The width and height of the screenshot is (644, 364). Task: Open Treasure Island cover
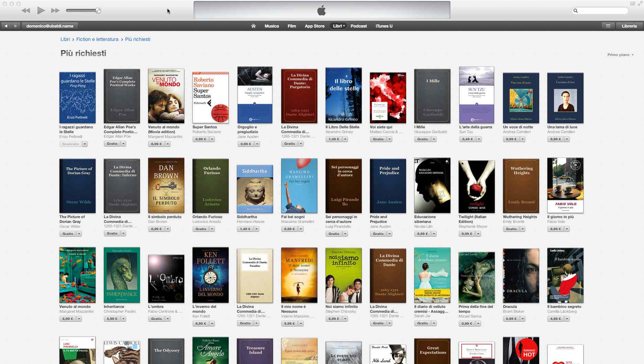point(255,351)
